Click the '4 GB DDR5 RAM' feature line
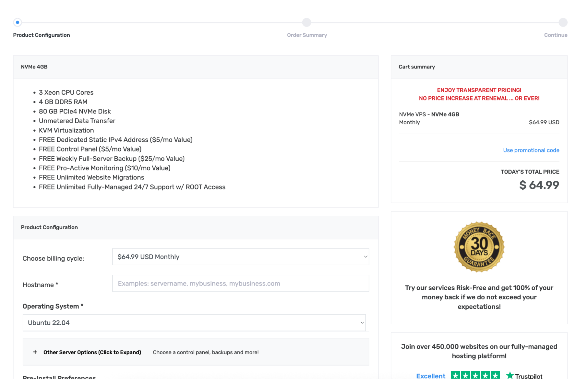 coord(63,102)
